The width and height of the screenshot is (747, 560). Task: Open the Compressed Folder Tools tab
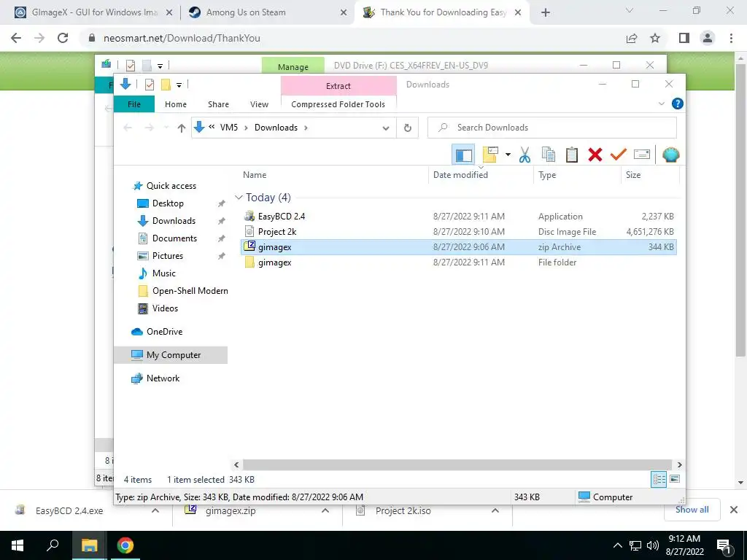(x=338, y=104)
